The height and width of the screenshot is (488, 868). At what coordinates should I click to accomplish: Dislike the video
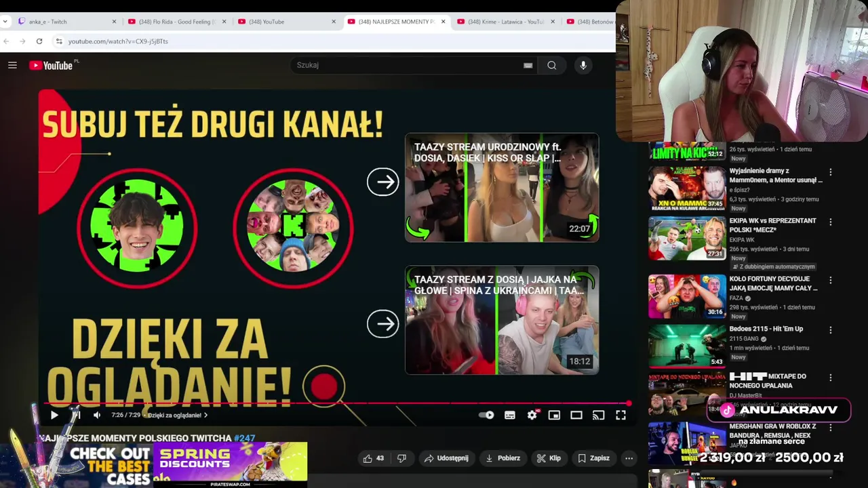click(401, 458)
